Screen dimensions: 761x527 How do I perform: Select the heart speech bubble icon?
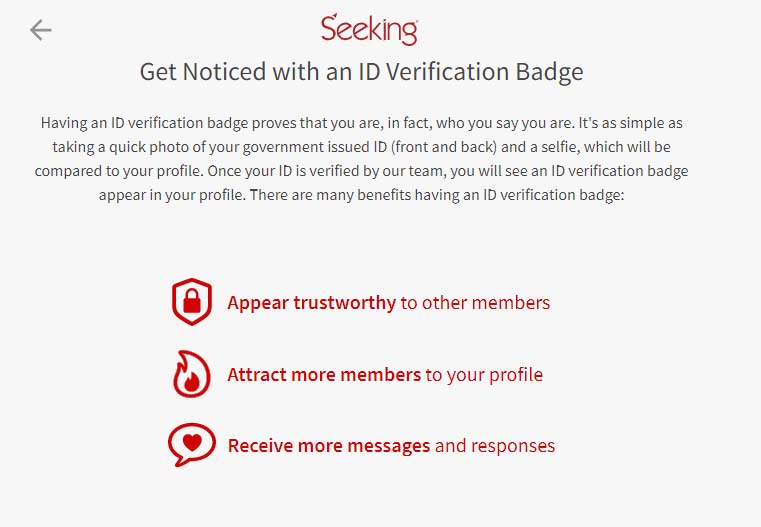coord(192,445)
